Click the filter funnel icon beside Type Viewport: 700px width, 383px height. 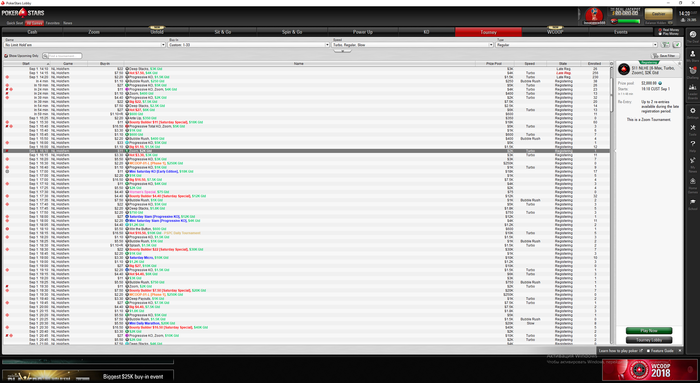[x=665, y=45]
